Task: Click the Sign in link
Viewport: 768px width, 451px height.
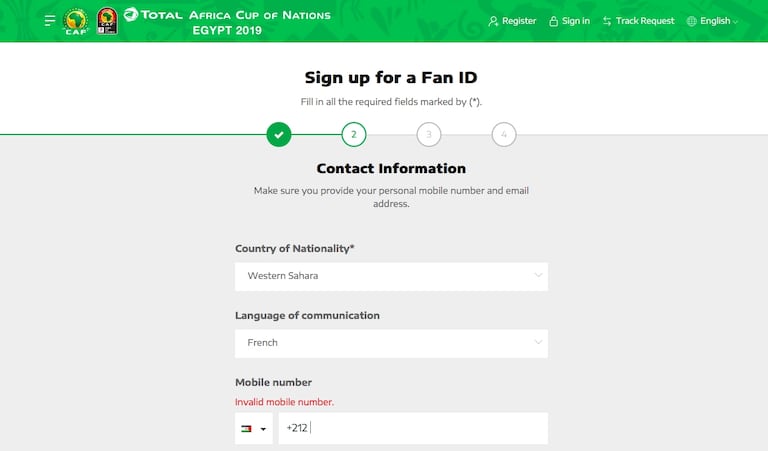Action: pyautogui.click(x=576, y=21)
